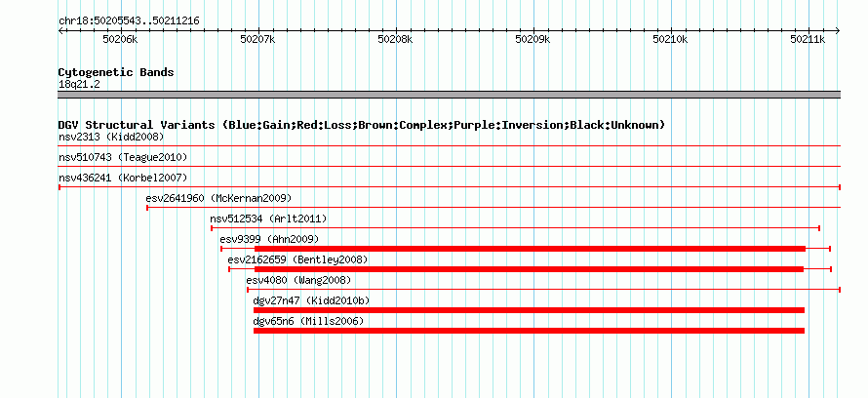Select the nsv512534 (Arlt2011) label
This screenshot has height=398, width=868.
pyautogui.click(x=268, y=219)
